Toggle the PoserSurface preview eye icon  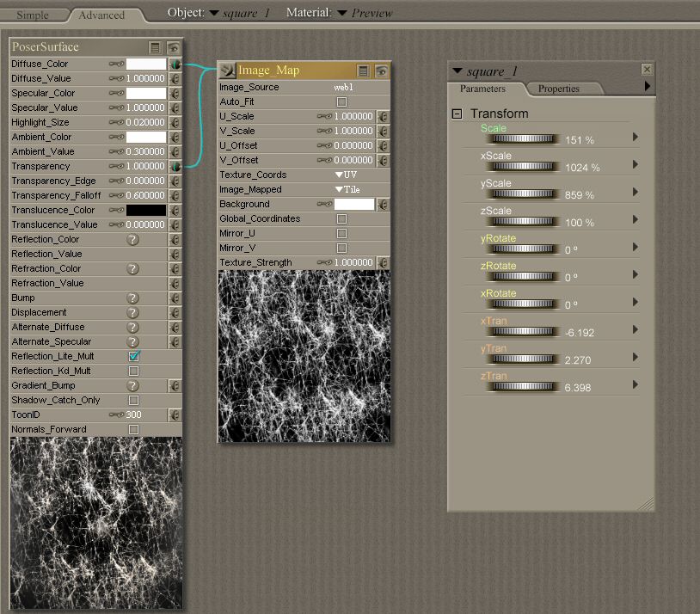point(174,47)
